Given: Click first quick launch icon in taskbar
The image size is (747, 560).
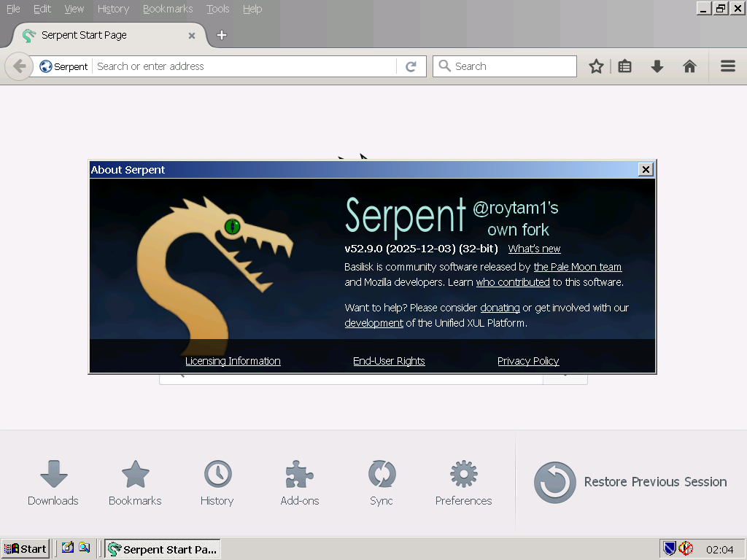Looking at the screenshot, I should 68,548.
